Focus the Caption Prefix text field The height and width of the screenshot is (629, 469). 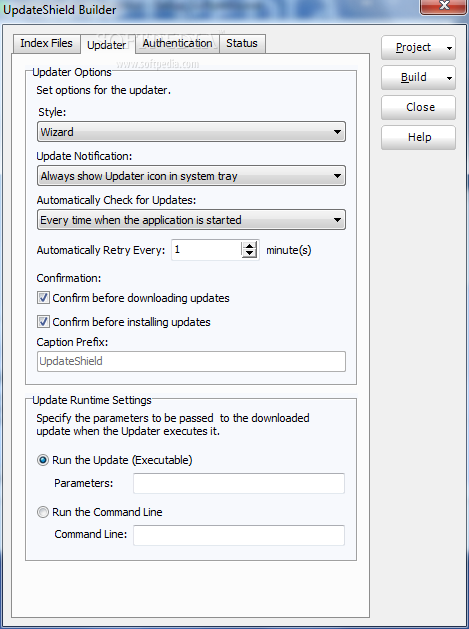pyautogui.click(x=191, y=361)
